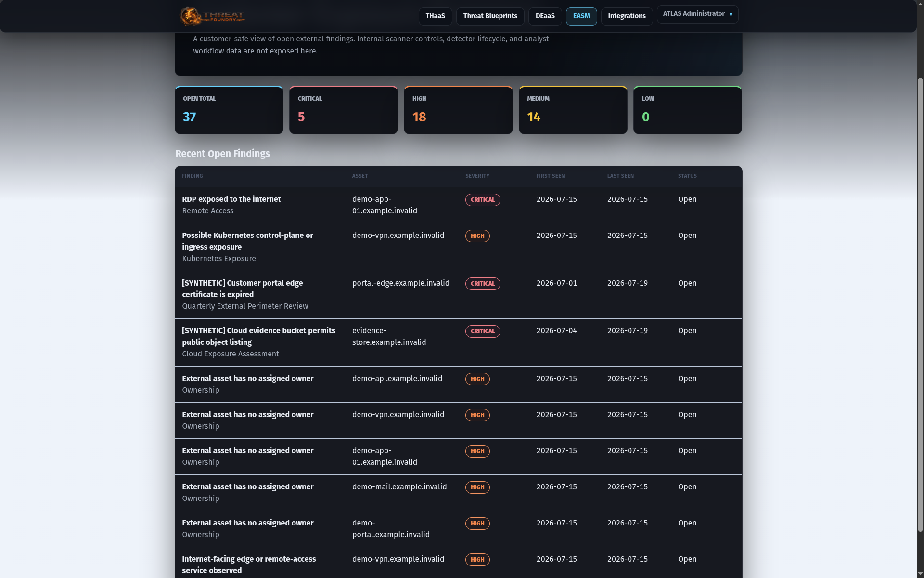Go to the Integrations tab
The height and width of the screenshot is (578, 924).
point(627,16)
